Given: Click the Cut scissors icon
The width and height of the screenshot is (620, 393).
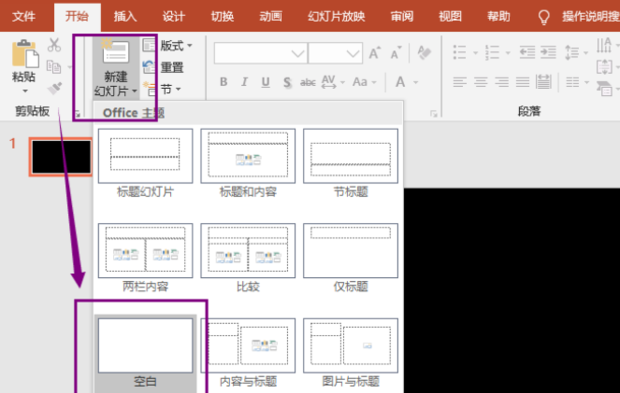Looking at the screenshot, I should pyautogui.click(x=54, y=45).
